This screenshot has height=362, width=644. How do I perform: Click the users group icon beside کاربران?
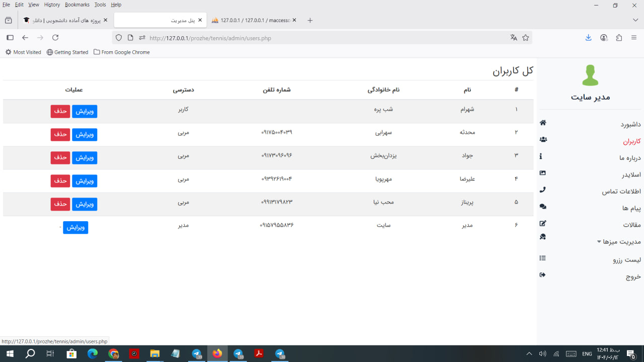click(x=542, y=140)
